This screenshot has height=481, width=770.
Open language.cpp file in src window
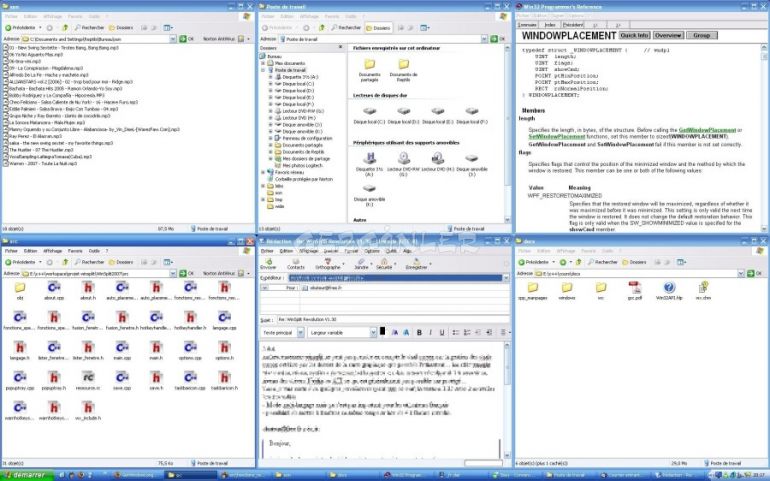[x=224, y=320]
